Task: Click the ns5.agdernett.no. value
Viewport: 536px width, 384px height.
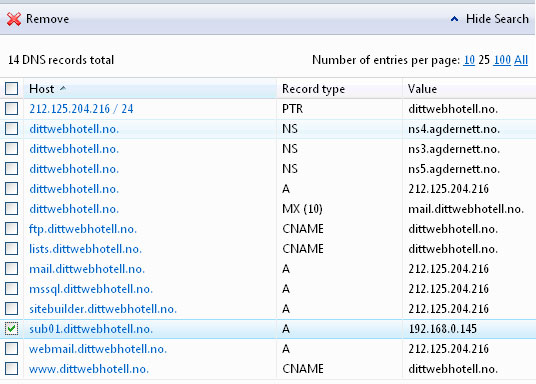Action: click(454, 169)
